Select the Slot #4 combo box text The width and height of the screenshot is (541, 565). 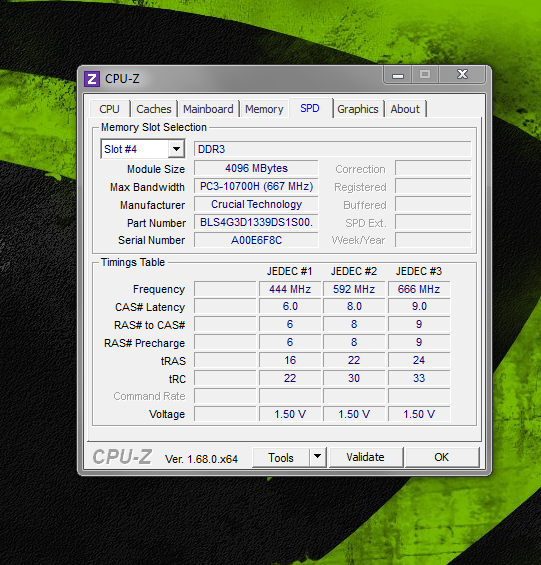click(120, 149)
